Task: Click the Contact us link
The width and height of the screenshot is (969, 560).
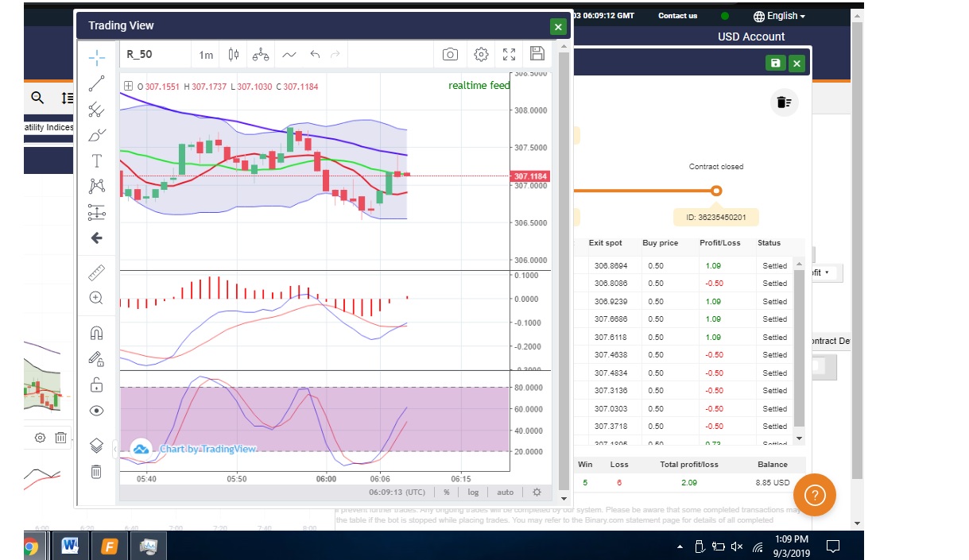Action: pos(677,16)
